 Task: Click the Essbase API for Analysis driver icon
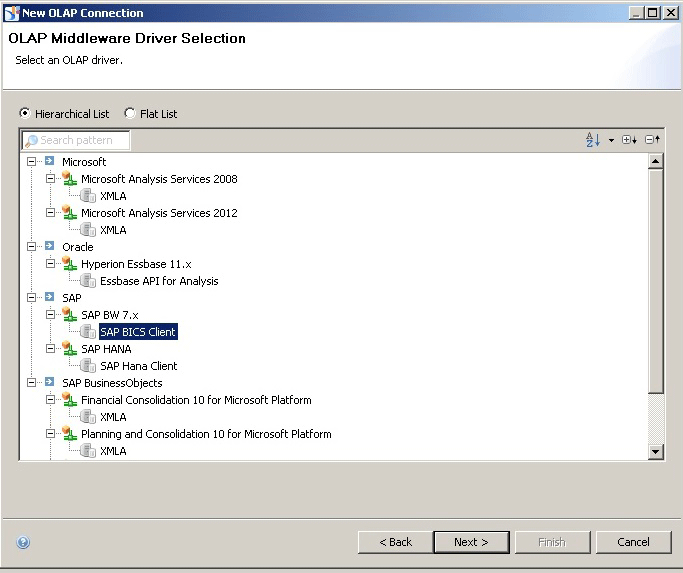[x=88, y=281]
